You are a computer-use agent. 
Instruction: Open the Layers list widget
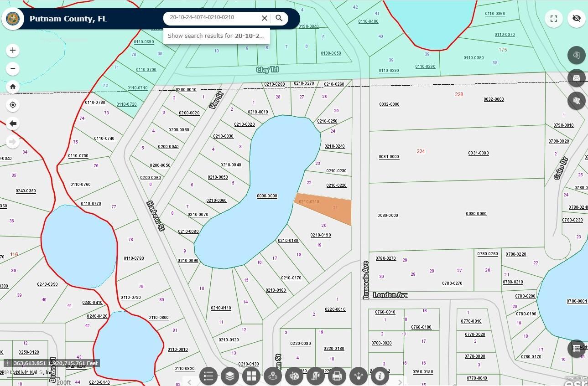click(x=230, y=376)
